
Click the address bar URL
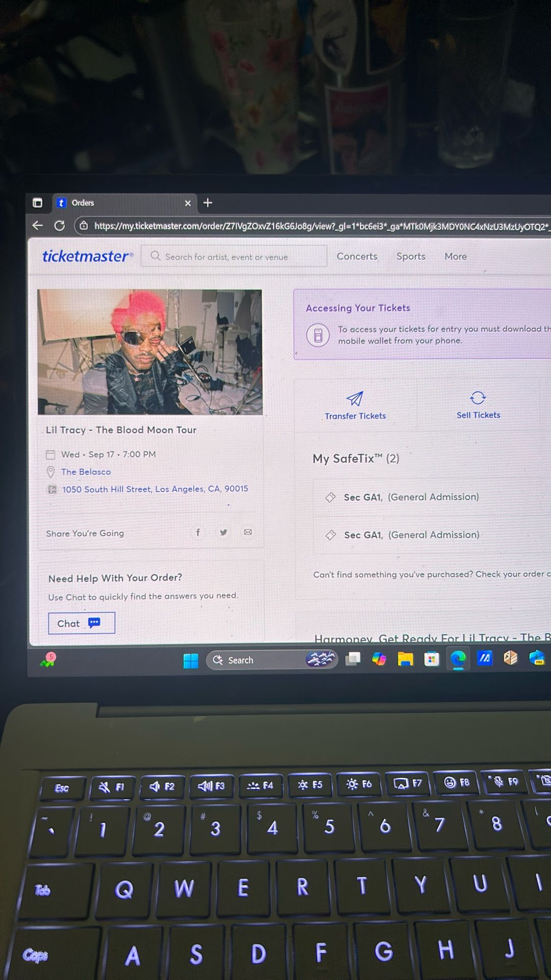(321, 226)
